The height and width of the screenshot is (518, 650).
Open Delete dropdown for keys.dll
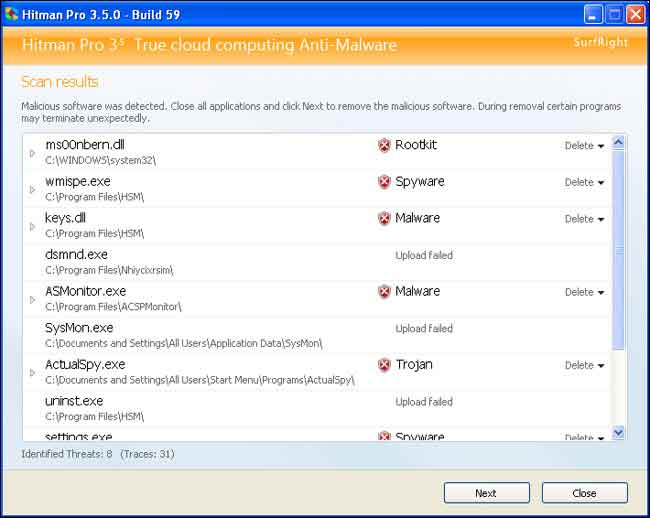pyautogui.click(x=584, y=219)
